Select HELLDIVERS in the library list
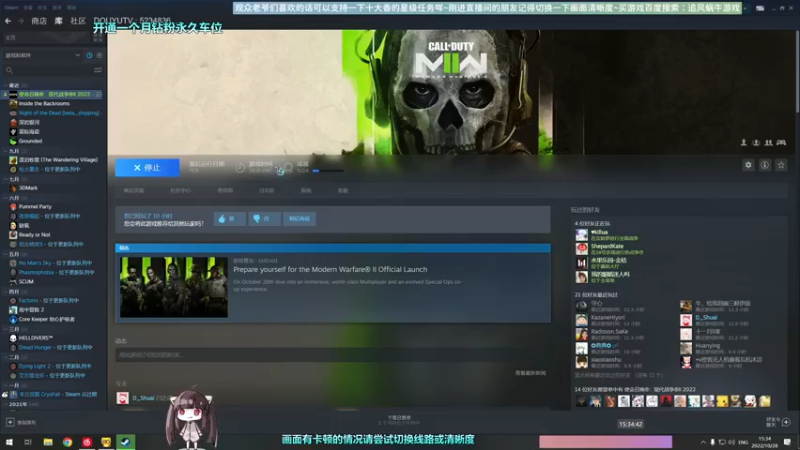The image size is (800, 450). pos(36,338)
